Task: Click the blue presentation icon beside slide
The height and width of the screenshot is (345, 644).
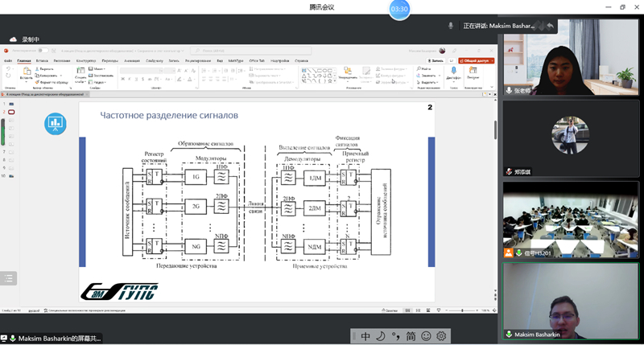Action: 56,122
